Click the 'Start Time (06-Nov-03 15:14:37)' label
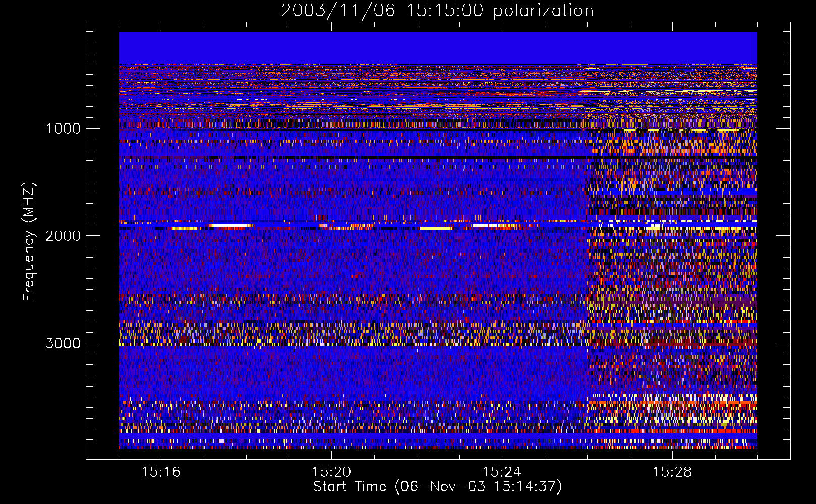 [437, 487]
